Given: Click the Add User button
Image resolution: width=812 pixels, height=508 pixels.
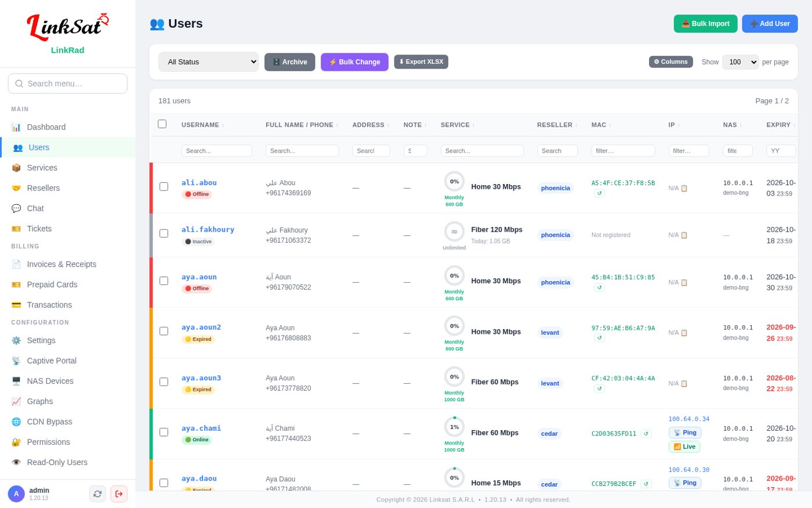Looking at the screenshot, I should pyautogui.click(x=770, y=24).
